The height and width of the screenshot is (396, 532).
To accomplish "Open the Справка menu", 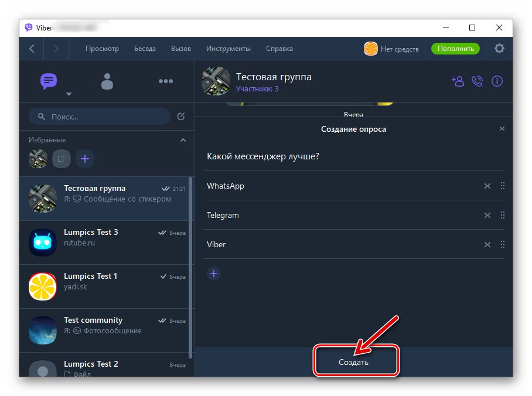I will (279, 49).
